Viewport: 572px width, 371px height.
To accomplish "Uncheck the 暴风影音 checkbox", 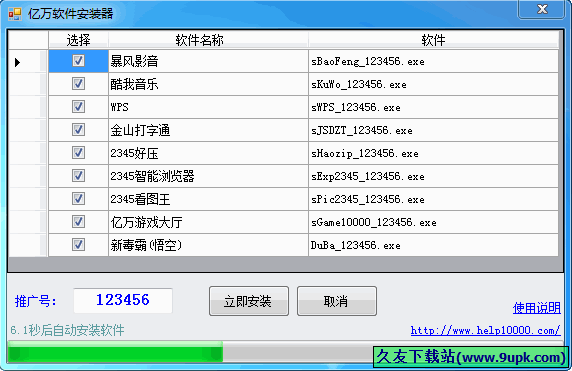I will pos(78,61).
